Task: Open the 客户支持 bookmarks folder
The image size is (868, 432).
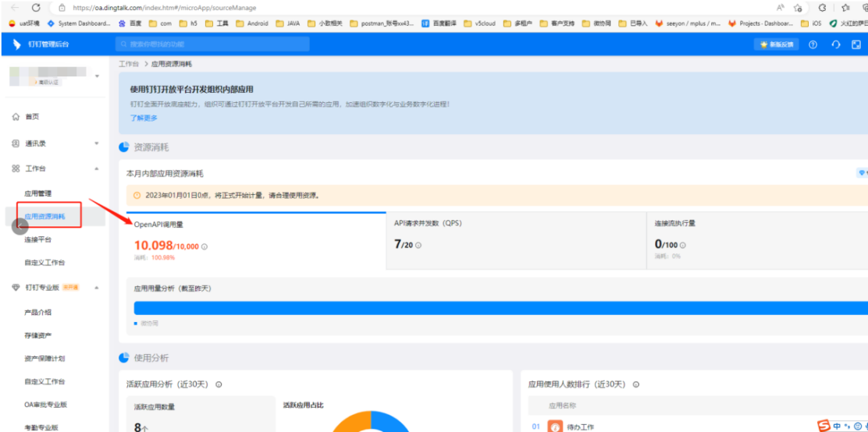Action: click(x=557, y=23)
